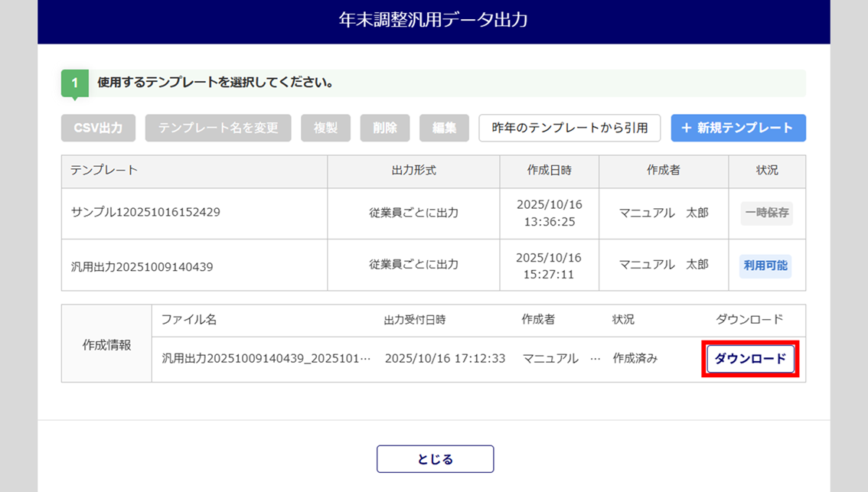Image resolution: width=868 pixels, height=492 pixels.
Task: Click the 年末調整汎用データ出力 title
Action: click(x=433, y=20)
